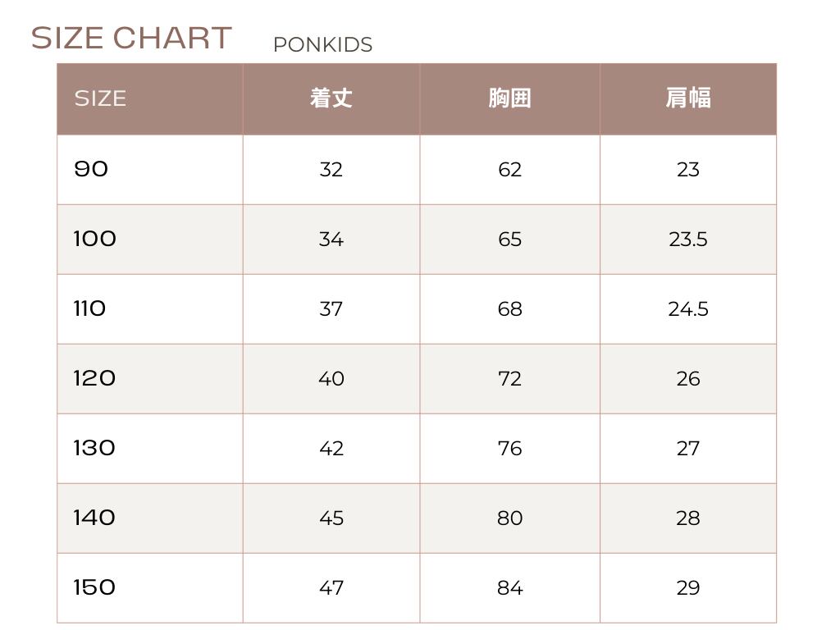This screenshot has width=840, height=630.
Task: Click the SIZE CHART title text
Action: pos(131,39)
